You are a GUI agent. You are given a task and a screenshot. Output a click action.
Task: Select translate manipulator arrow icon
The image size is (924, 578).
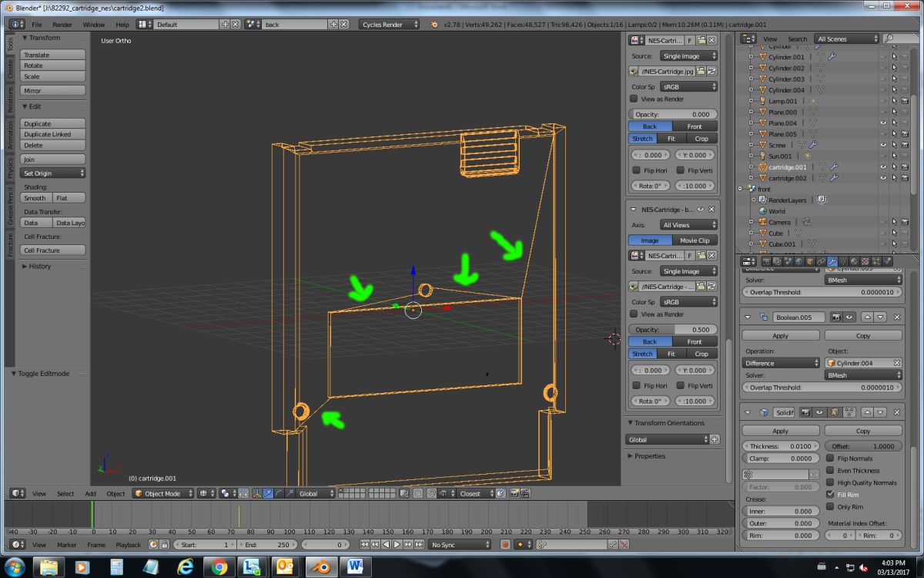(267, 493)
